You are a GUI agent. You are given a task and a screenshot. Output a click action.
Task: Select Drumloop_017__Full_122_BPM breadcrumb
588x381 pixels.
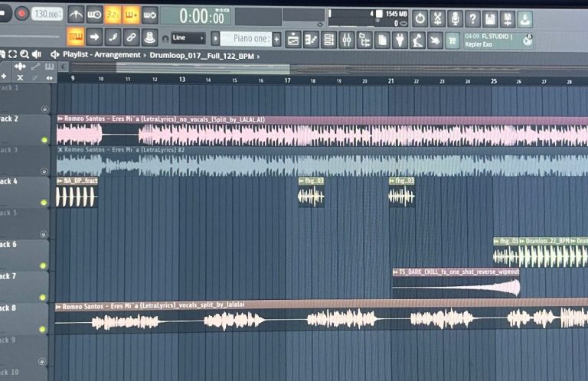click(x=202, y=56)
